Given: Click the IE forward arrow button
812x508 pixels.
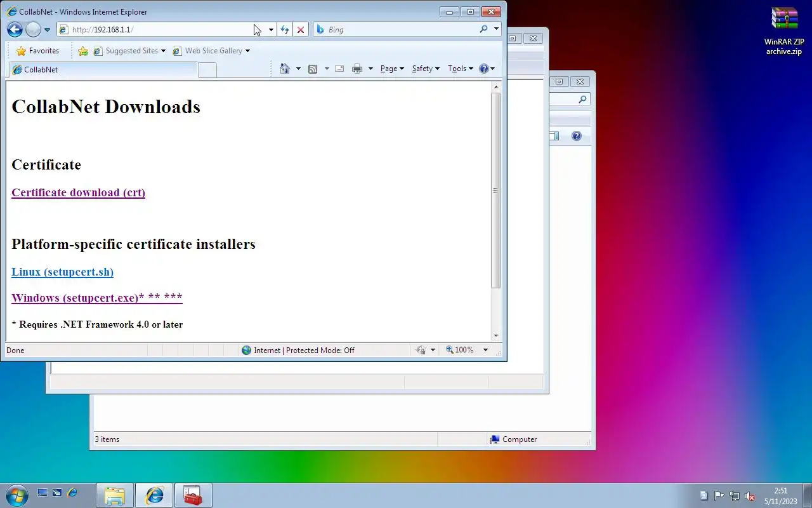Looking at the screenshot, I should tap(33, 29).
